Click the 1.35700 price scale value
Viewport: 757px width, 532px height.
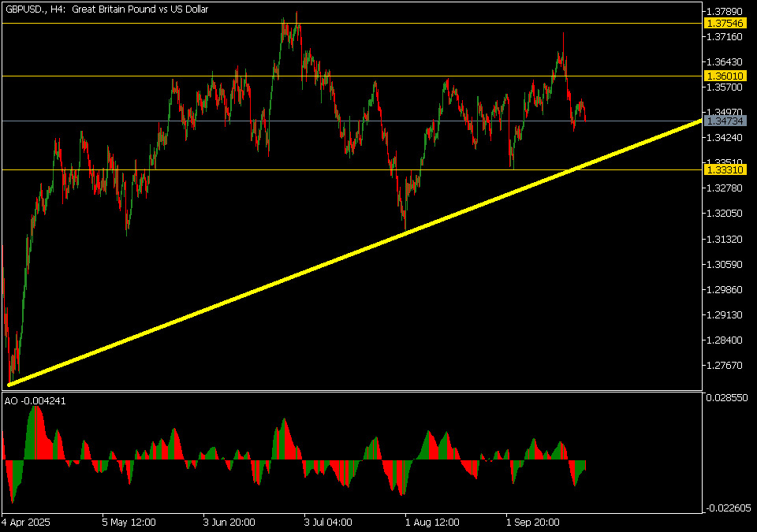pos(724,87)
